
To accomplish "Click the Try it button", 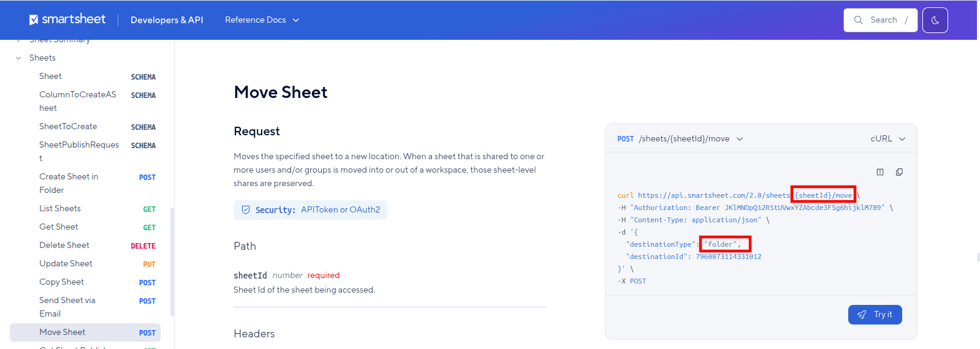I will click(875, 315).
